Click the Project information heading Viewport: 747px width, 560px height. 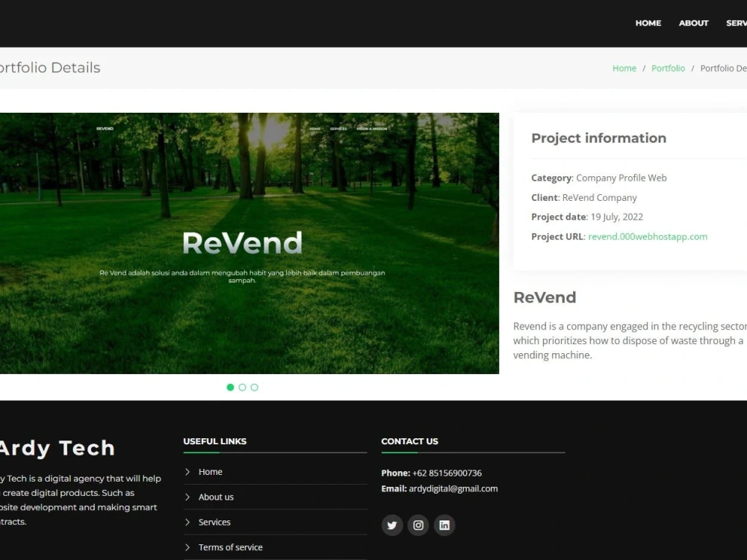(x=599, y=138)
